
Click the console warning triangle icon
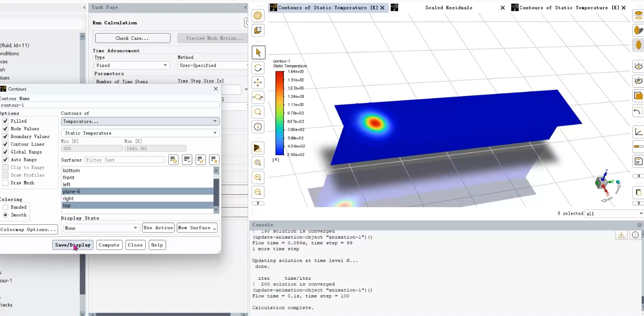621,235
